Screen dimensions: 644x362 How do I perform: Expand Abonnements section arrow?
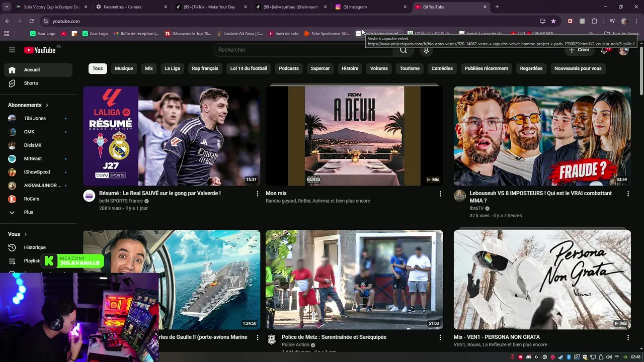(x=47, y=105)
